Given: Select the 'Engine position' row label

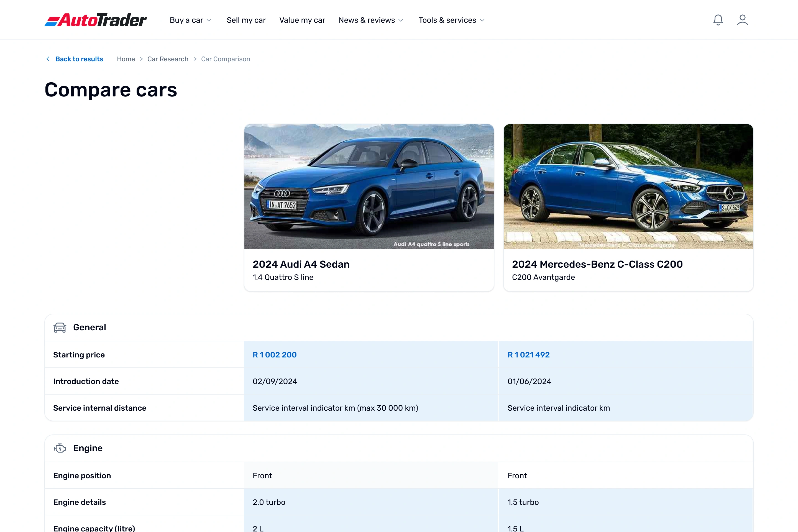Looking at the screenshot, I should click(82, 476).
